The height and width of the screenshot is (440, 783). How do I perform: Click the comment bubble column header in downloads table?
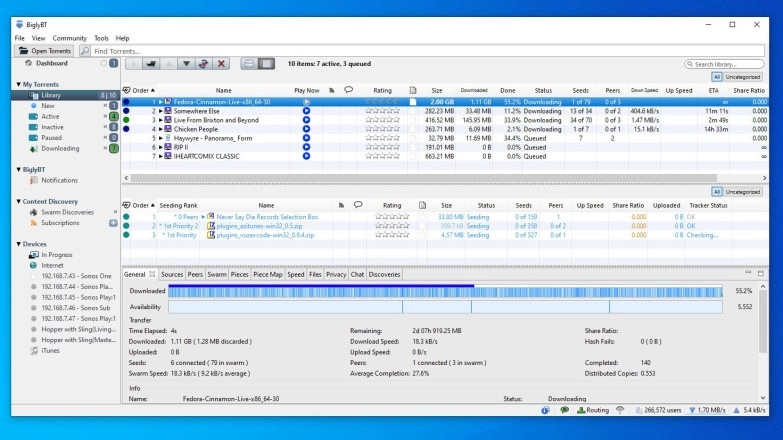click(x=349, y=90)
